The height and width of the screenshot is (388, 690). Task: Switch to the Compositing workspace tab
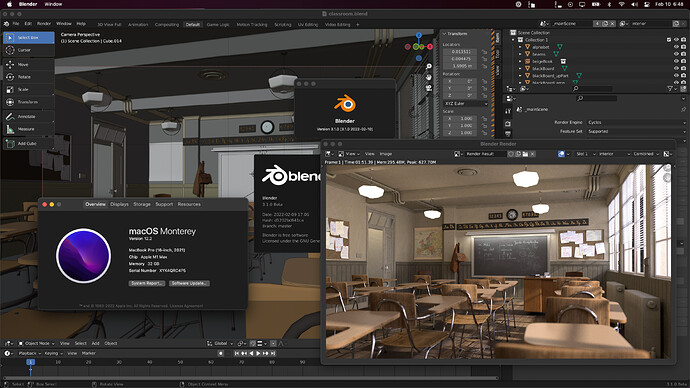click(167, 25)
